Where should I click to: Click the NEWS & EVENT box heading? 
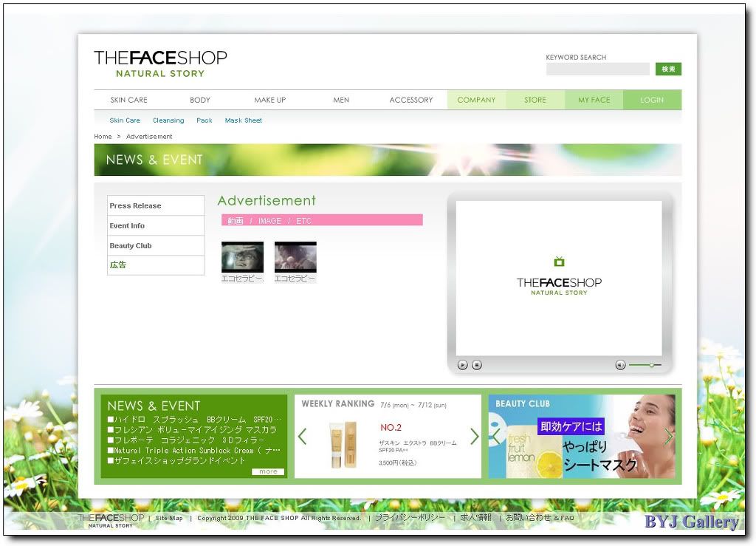click(154, 406)
